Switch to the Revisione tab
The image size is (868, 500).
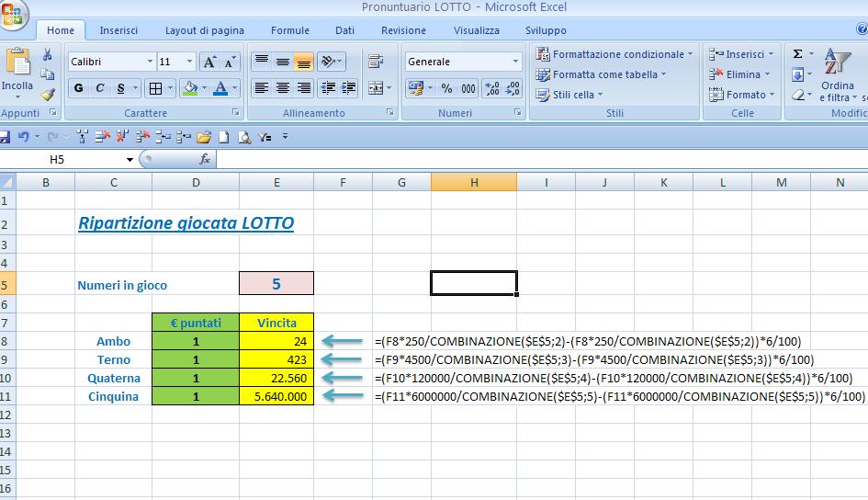(403, 30)
